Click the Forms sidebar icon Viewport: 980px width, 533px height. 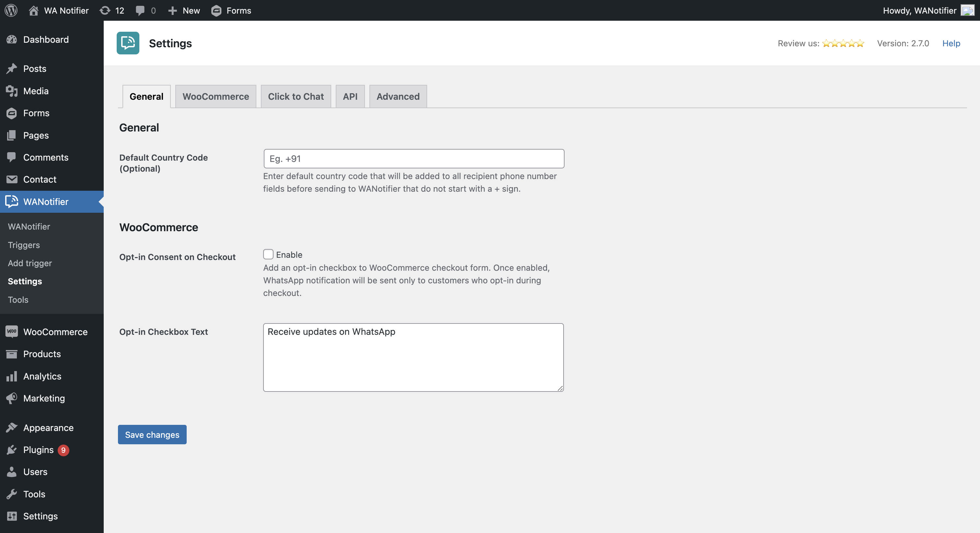pos(12,113)
